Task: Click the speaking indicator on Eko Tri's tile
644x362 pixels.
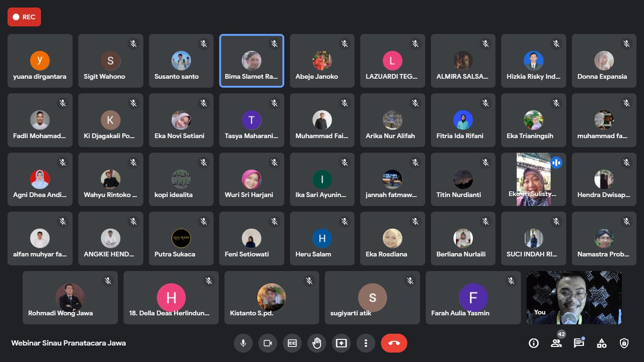Action: click(556, 163)
